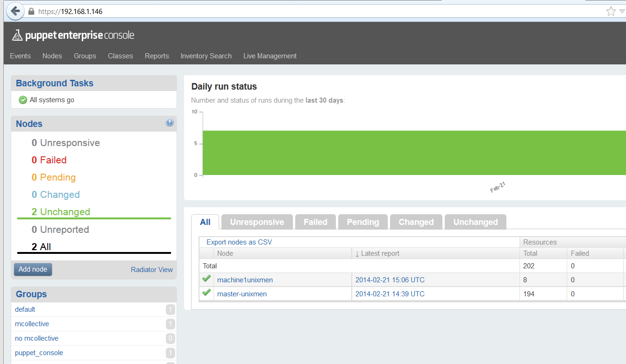Click the Groups panel heading

click(x=31, y=294)
